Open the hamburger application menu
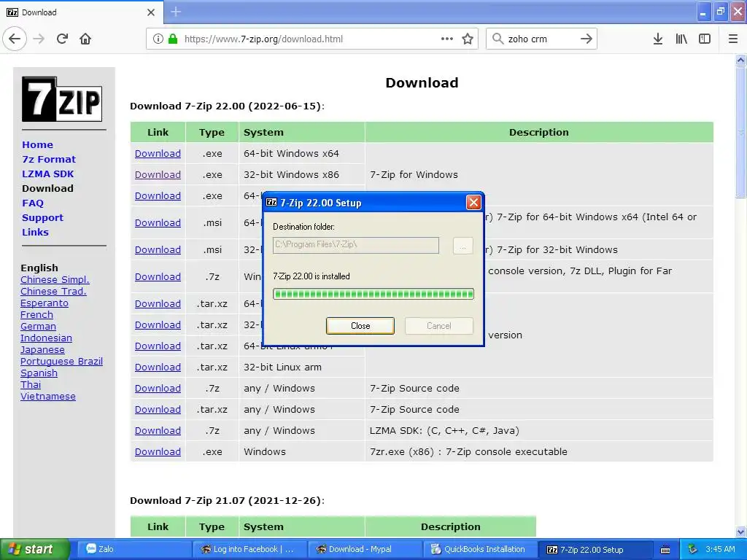This screenshot has height=560, width=747. pos(733,39)
